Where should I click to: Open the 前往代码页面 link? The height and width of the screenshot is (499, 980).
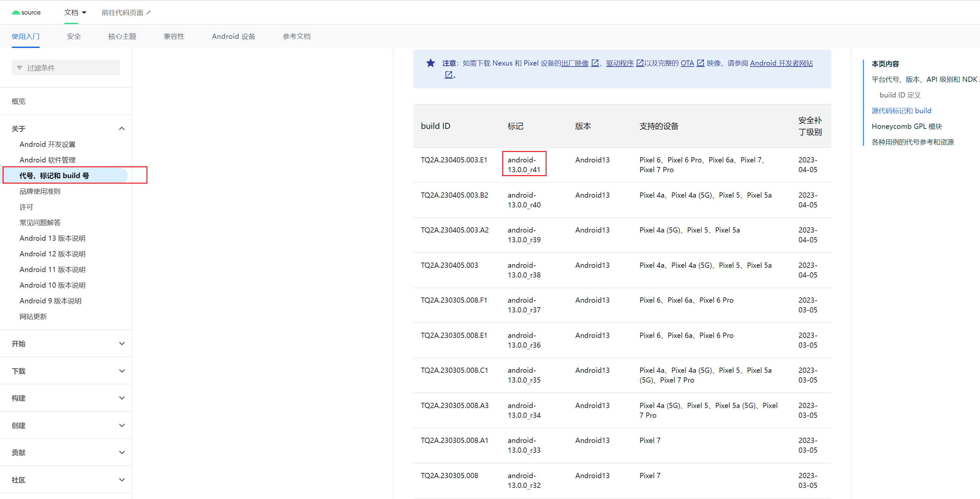126,12
